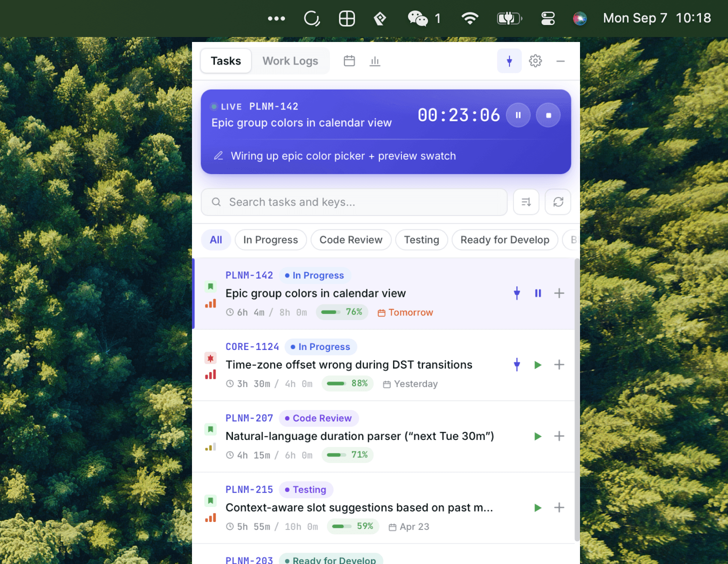Click the 71% progress bar

tap(348, 455)
